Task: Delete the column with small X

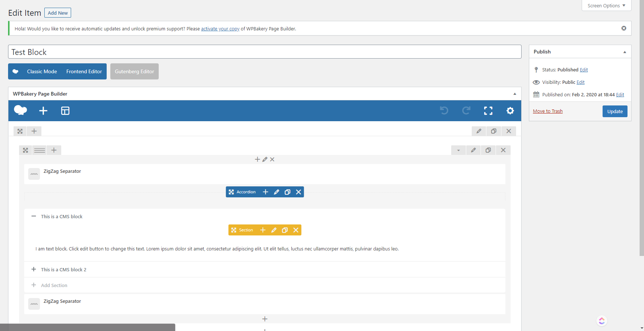Action: click(x=272, y=159)
